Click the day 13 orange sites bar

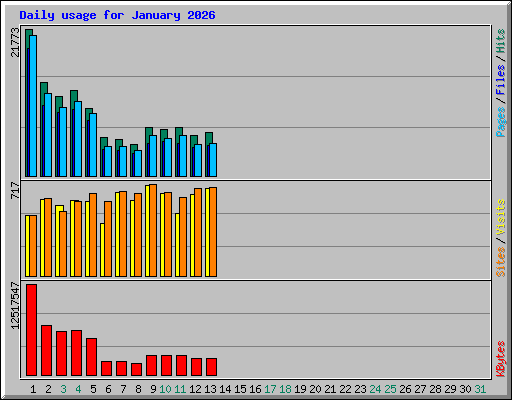pos(213,232)
